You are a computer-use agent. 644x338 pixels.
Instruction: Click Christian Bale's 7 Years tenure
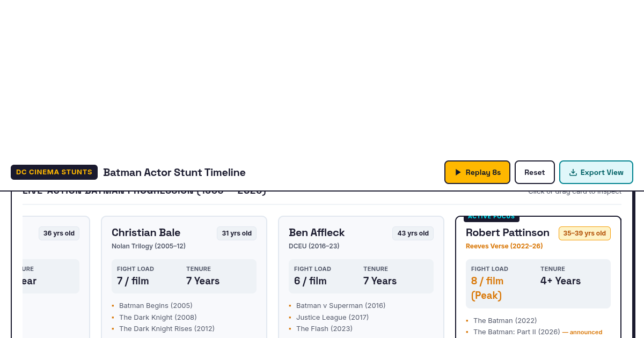point(203,281)
